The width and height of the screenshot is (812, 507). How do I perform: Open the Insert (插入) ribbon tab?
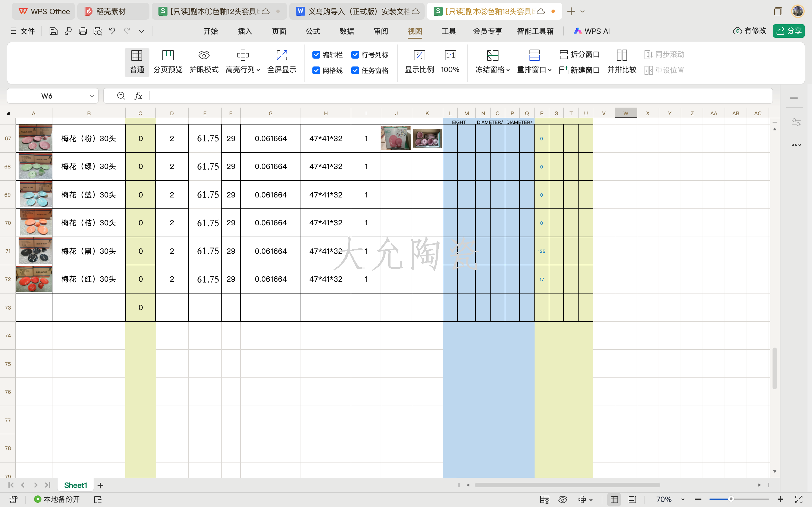pyautogui.click(x=245, y=31)
